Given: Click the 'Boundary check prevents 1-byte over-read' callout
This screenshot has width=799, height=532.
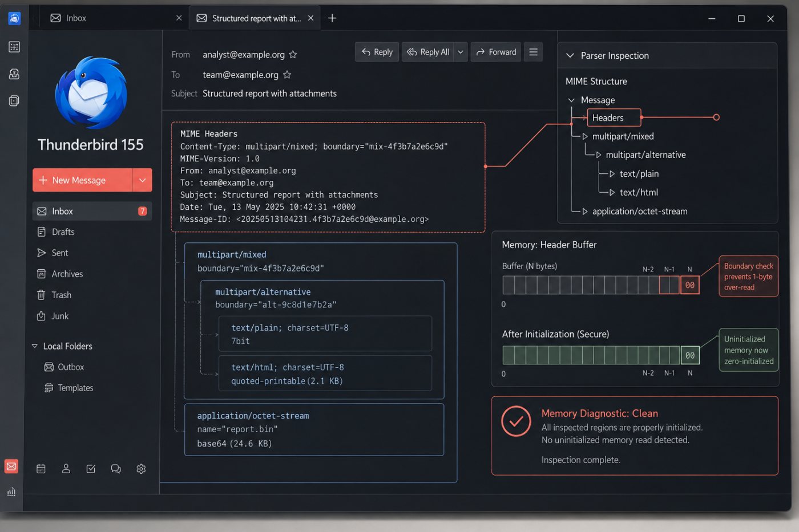Looking at the screenshot, I should pyautogui.click(x=749, y=277).
